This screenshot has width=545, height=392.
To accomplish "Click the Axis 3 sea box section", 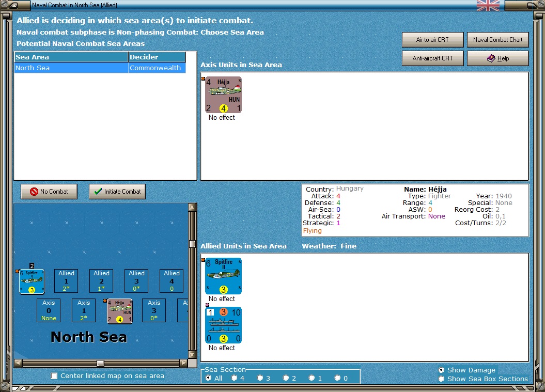I will point(154,310).
